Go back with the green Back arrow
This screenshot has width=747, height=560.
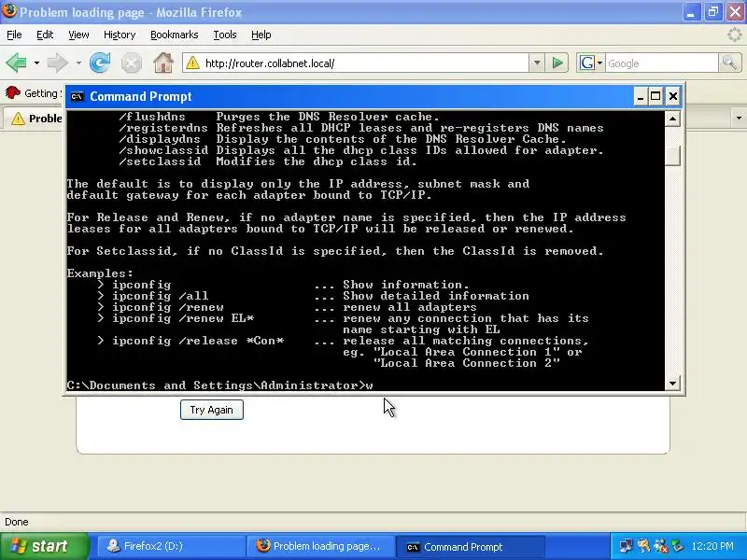[16, 63]
